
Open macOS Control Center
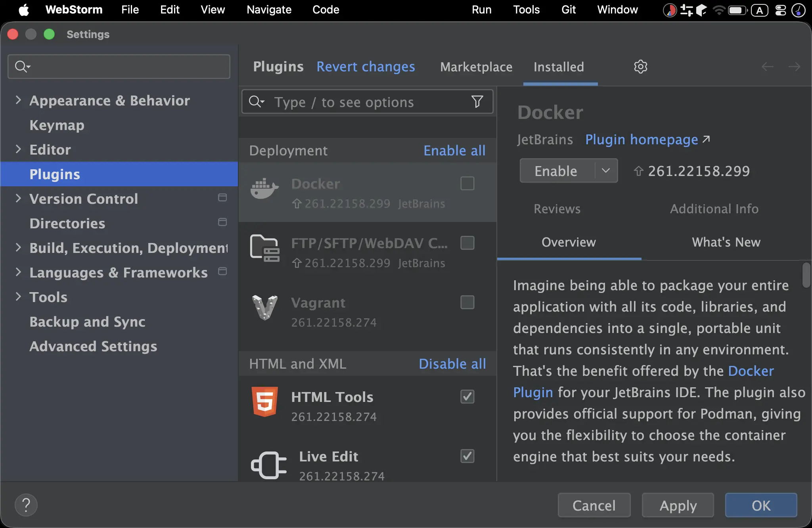coord(780,10)
